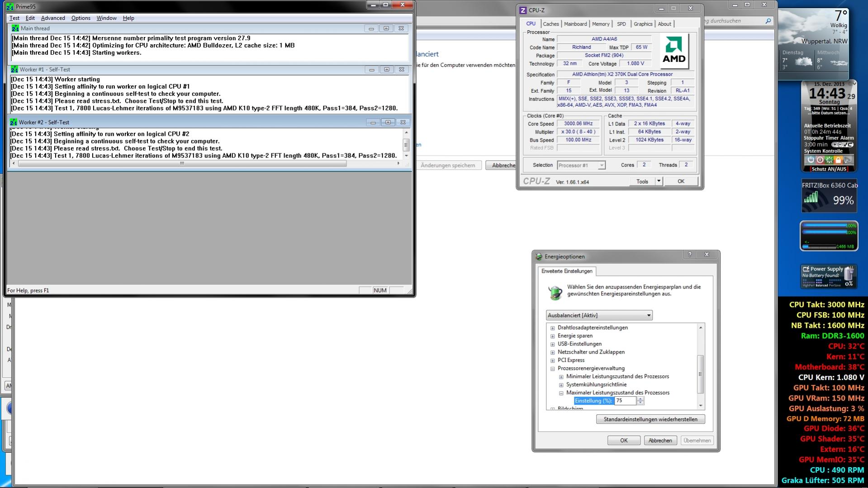Switch to the Mainboard tab in CPU-Z
The width and height of the screenshot is (868, 488).
click(575, 24)
